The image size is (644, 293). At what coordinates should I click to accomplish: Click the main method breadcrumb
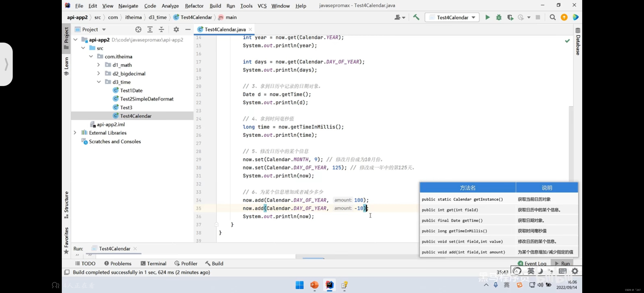[x=227, y=17]
